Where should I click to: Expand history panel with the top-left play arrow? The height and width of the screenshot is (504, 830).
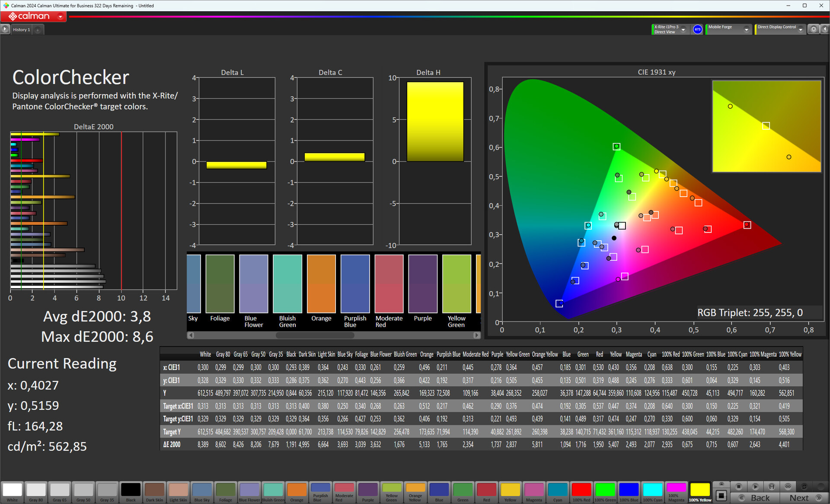coord(5,29)
